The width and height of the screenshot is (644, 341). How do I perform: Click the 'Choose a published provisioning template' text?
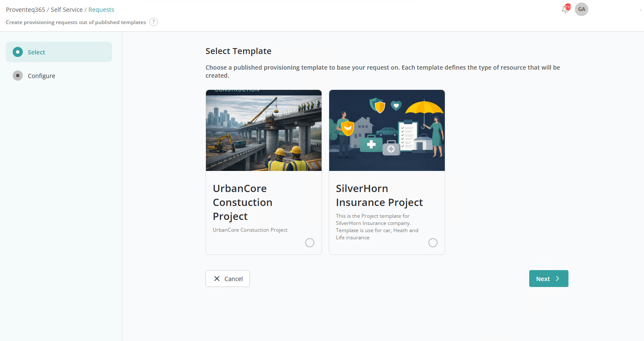pyautogui.click(x=383, y=71)
